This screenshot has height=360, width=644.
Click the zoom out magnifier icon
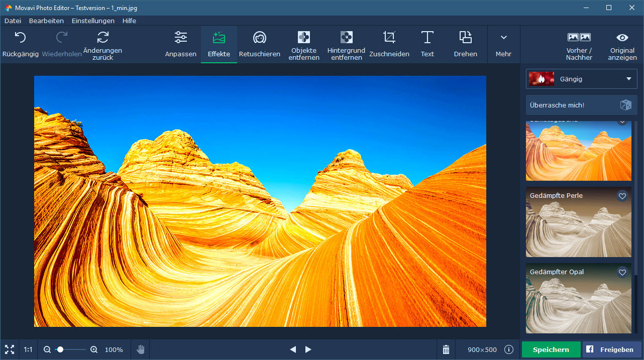pyautogui.click(x=47, y=349)
